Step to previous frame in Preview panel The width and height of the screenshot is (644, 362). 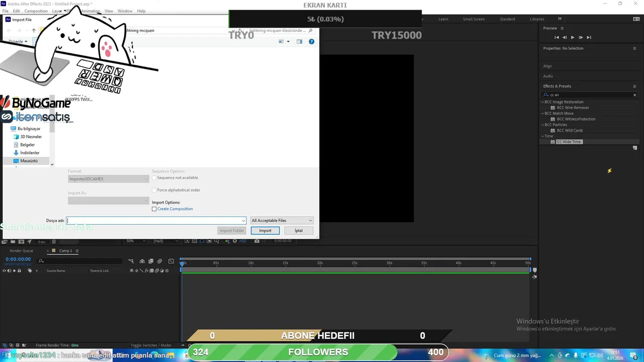[565, 37]
